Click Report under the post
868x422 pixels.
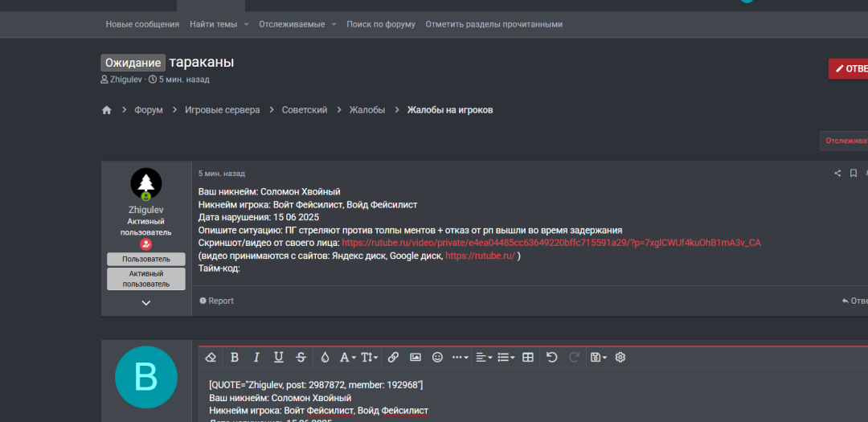click(217, 301)
